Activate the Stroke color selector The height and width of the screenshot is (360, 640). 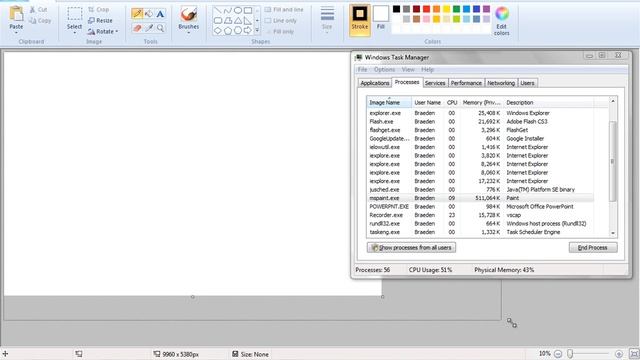[360, 20]
